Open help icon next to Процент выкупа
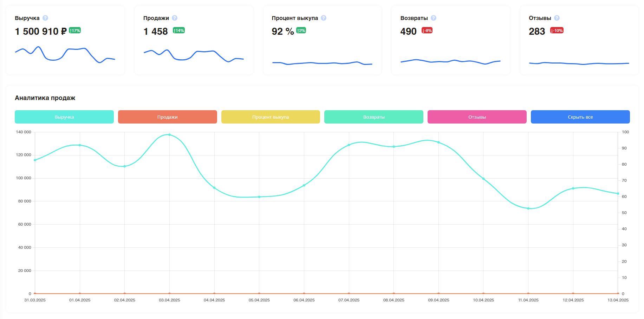 (324, 18)
